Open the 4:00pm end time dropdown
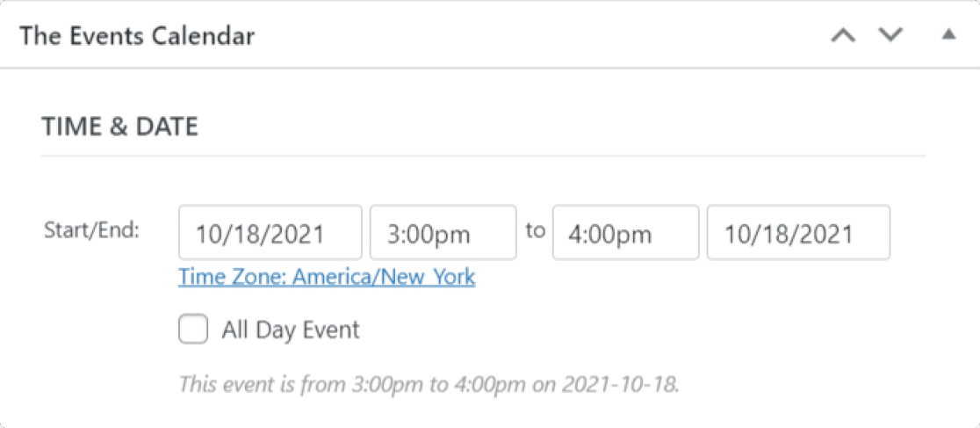The image size is (980, 428). (625, 233)
